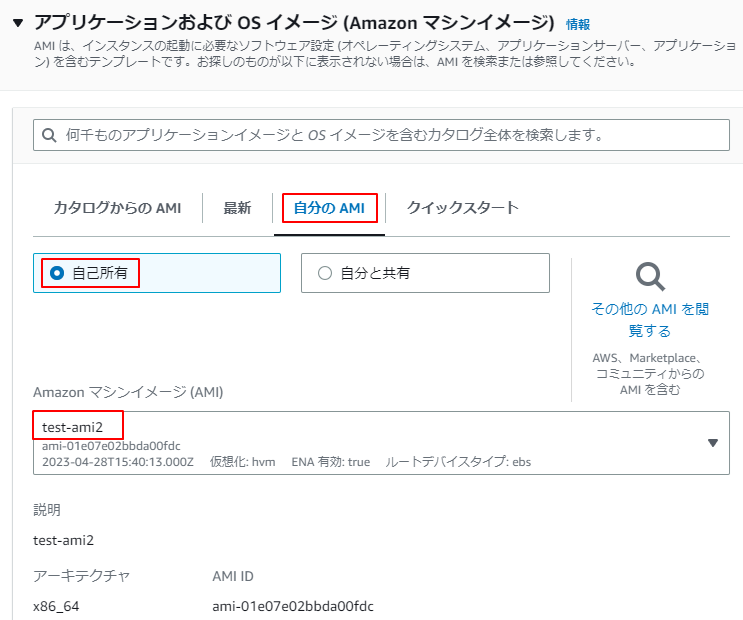Open その他の AMI を閲覧する link
The width and height of the screenshot is (743, 620).
tap(650, 319)
